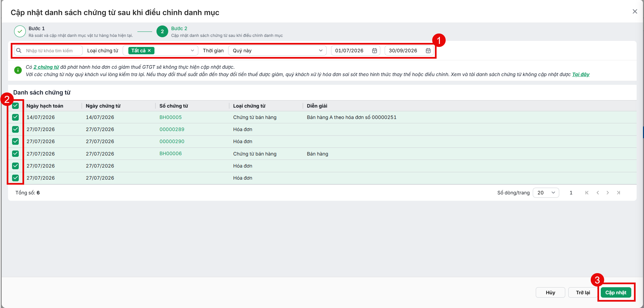
Task: Toggle the select-all header checkbox
Action: point(15,106)
